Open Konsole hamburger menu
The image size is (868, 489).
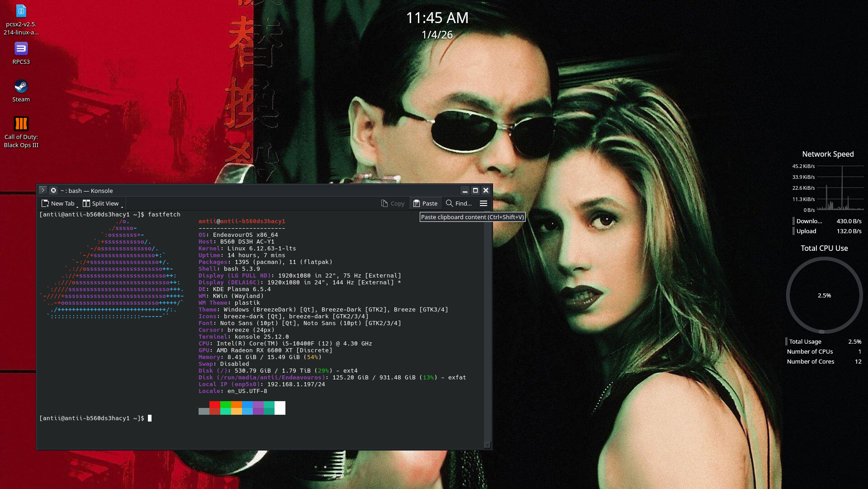pyautogui.click(x=484, y=203)
